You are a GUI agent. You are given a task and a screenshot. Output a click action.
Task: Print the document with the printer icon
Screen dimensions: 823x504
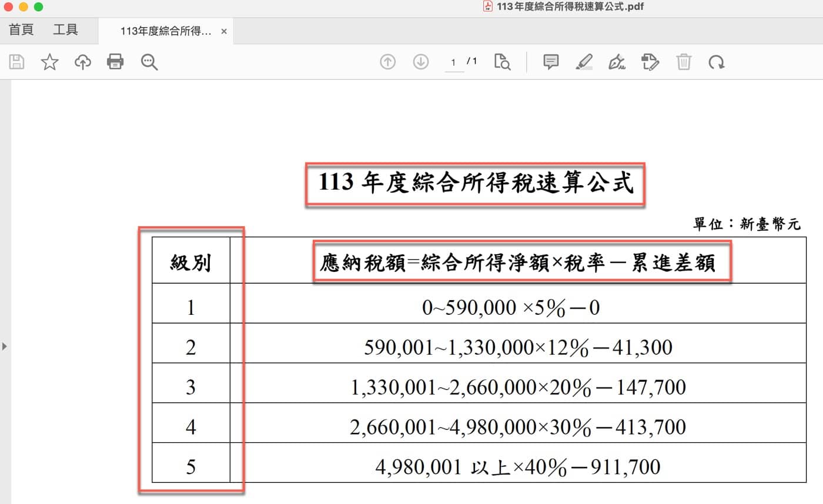pos(115,62)
